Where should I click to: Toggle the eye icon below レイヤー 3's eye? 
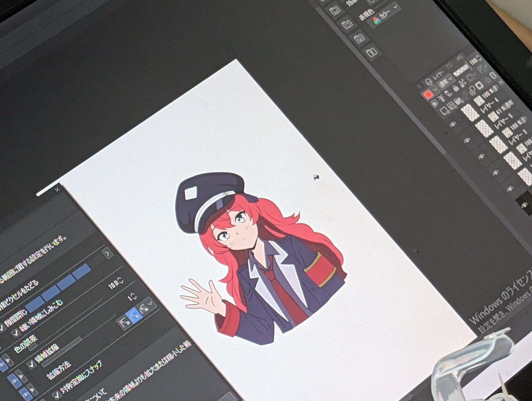click(x=496, y=173)
